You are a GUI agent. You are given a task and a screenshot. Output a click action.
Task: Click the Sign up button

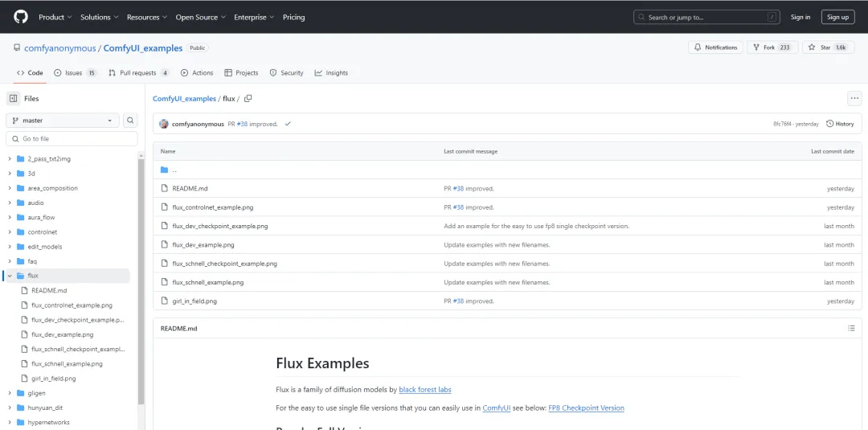click(837, 17)
